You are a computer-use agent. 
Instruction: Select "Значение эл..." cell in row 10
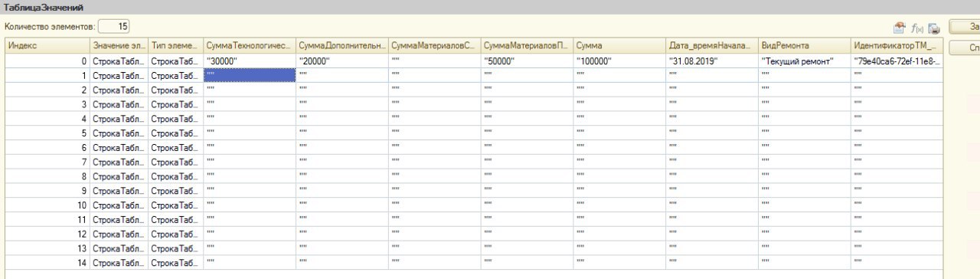pyautogui.click(x=119, y=205)
